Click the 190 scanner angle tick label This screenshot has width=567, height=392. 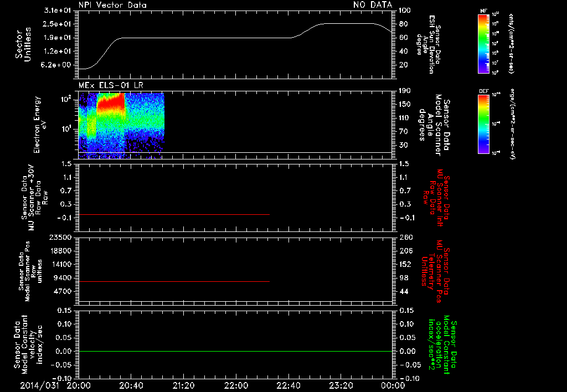405,90
